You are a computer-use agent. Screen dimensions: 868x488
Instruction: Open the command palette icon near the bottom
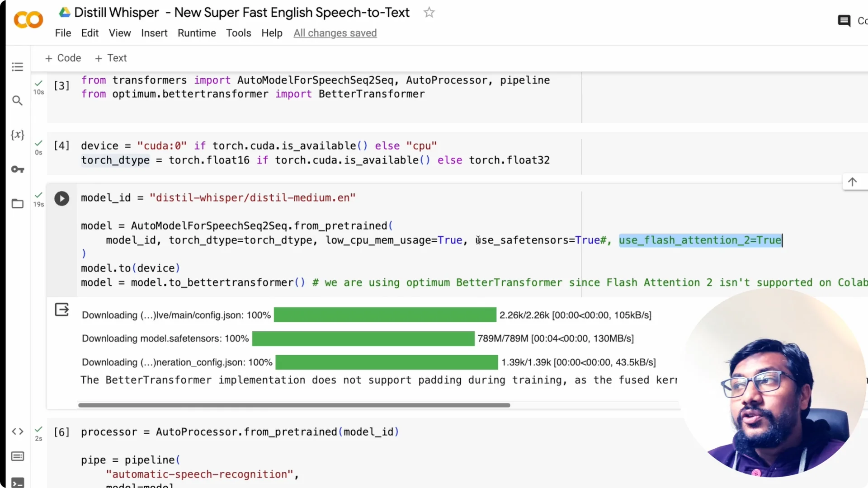tap(17, 456)
